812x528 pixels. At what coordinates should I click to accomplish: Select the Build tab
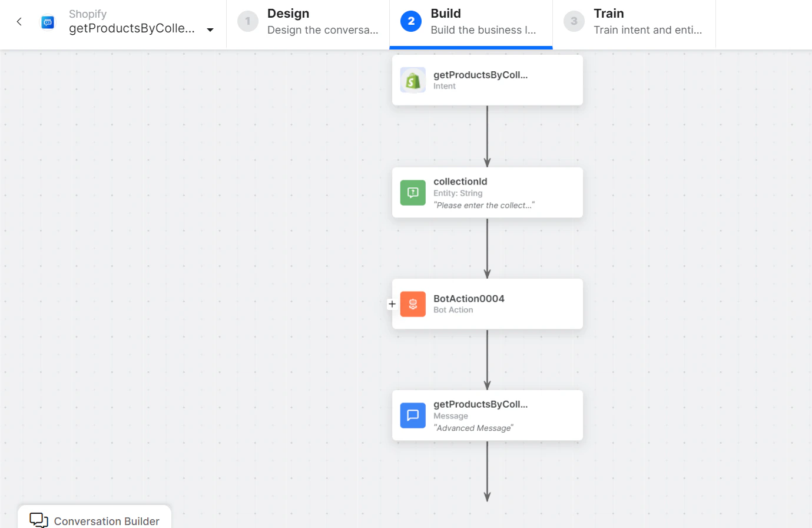(470, 21)
